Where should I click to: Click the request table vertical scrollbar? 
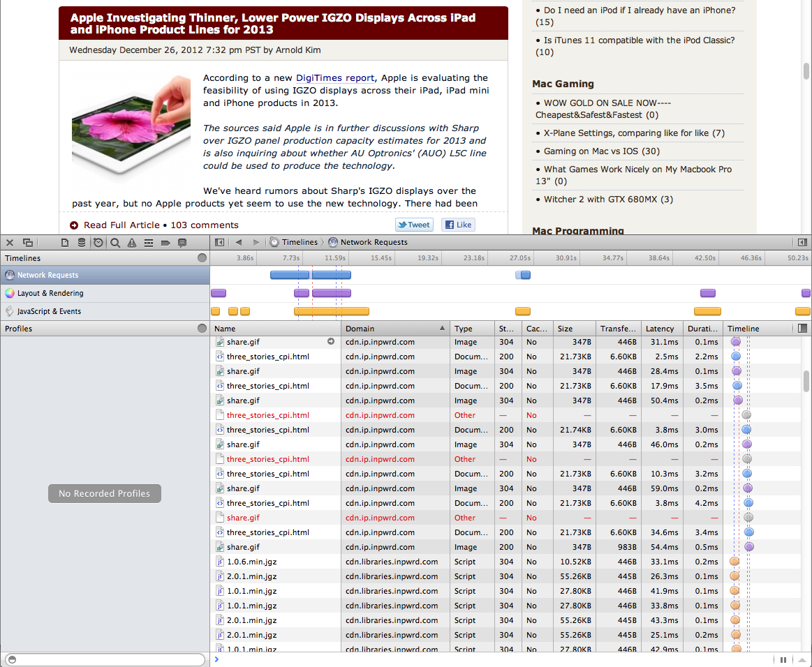tap(806, 382)
